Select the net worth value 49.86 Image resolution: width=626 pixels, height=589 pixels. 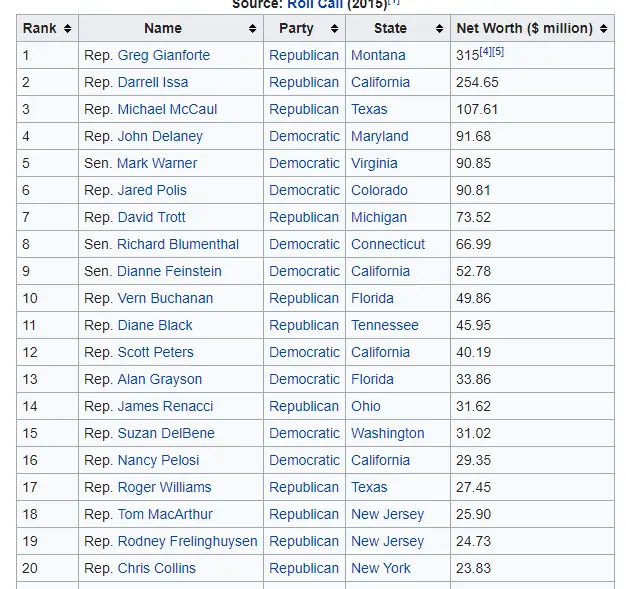tap(473, 298)
